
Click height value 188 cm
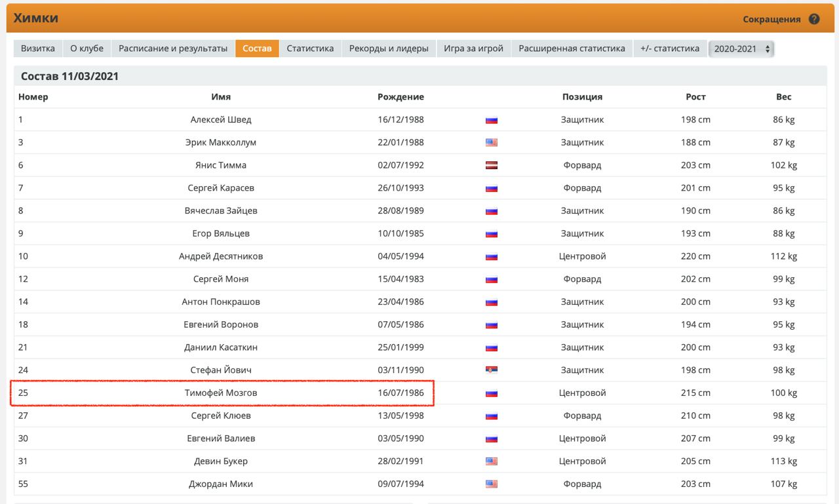[x=695, y=142]
